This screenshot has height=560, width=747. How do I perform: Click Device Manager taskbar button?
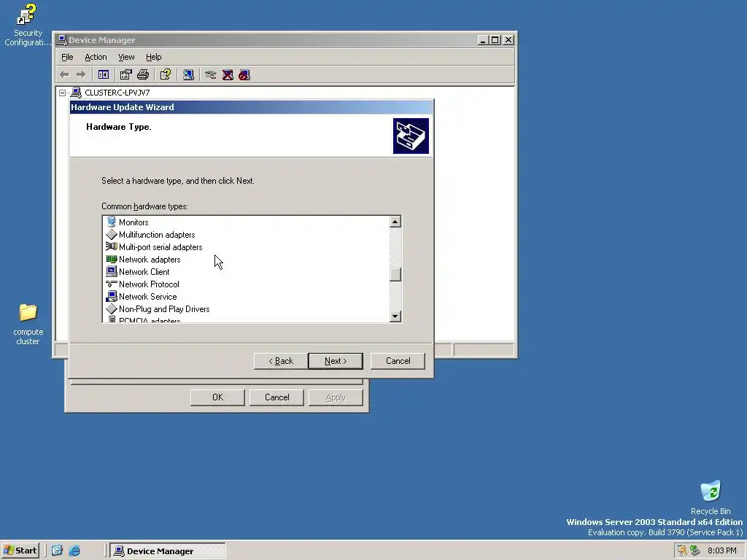tap(168, 551)
